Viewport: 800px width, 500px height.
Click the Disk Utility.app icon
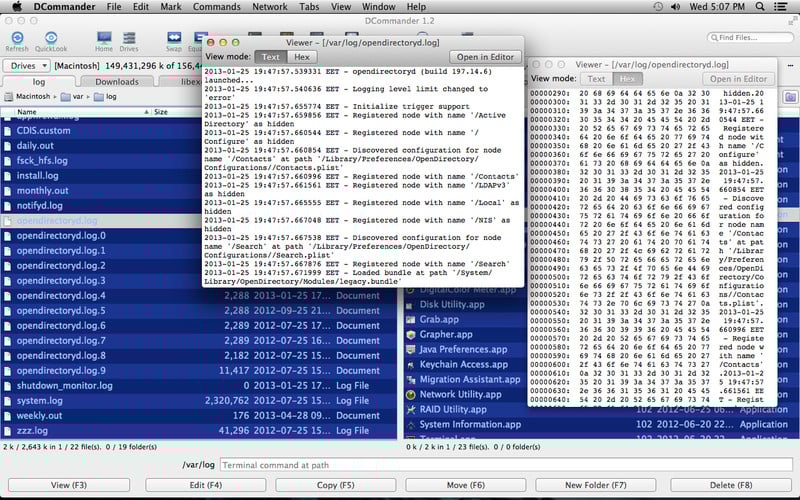[410, 305]
